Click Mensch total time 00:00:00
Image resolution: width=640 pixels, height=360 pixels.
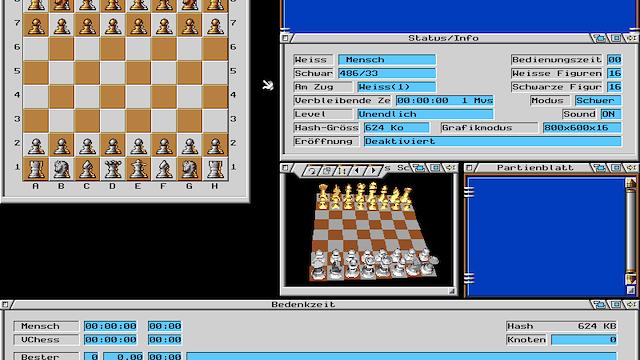point(110,326)
